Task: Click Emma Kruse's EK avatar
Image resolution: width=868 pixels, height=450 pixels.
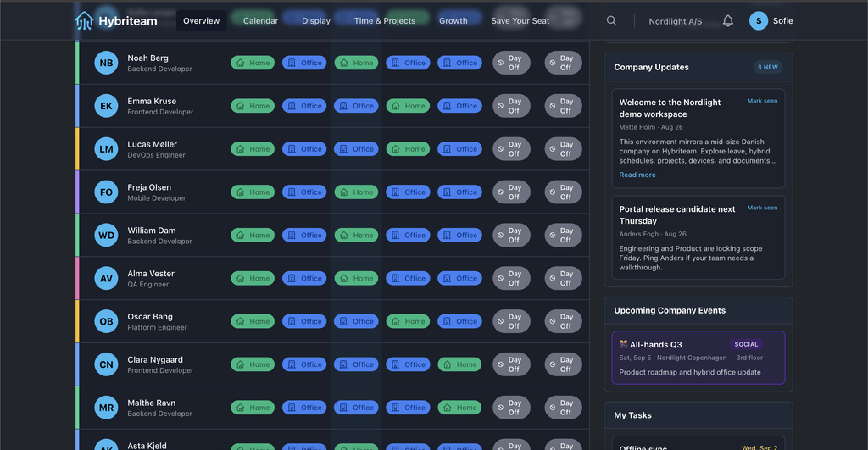Action: click(106, 106)
